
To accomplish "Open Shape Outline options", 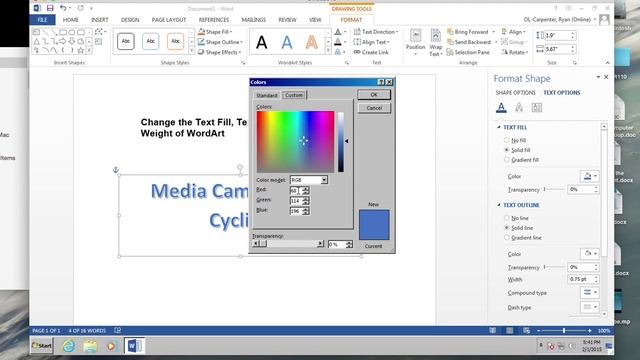I will pyautogui.click(x=220, y=42).
